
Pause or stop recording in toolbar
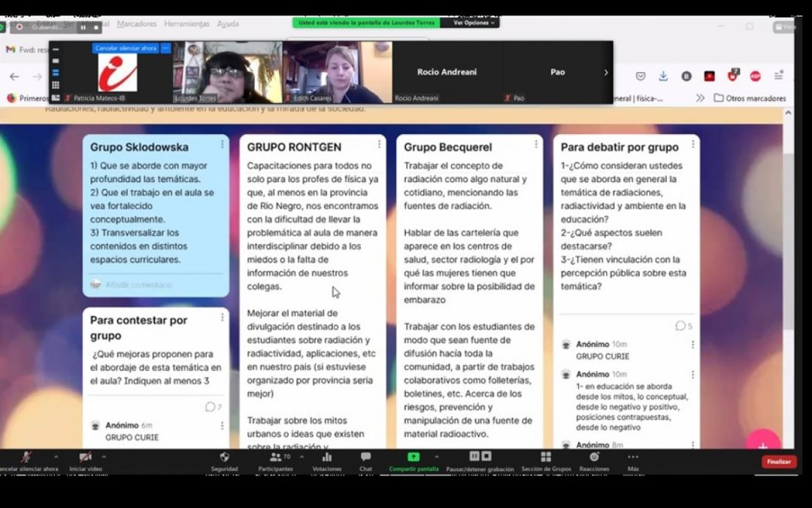pos(480,461)
